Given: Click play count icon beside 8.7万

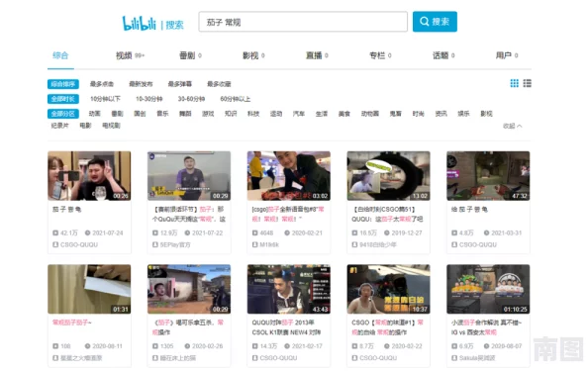Looking at the screenshot, I should (x=354, y=346).
